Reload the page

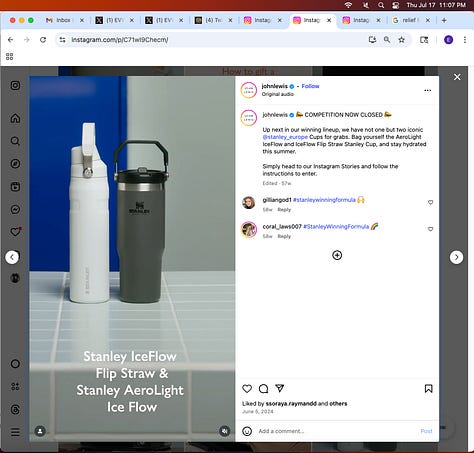(43, 40)
